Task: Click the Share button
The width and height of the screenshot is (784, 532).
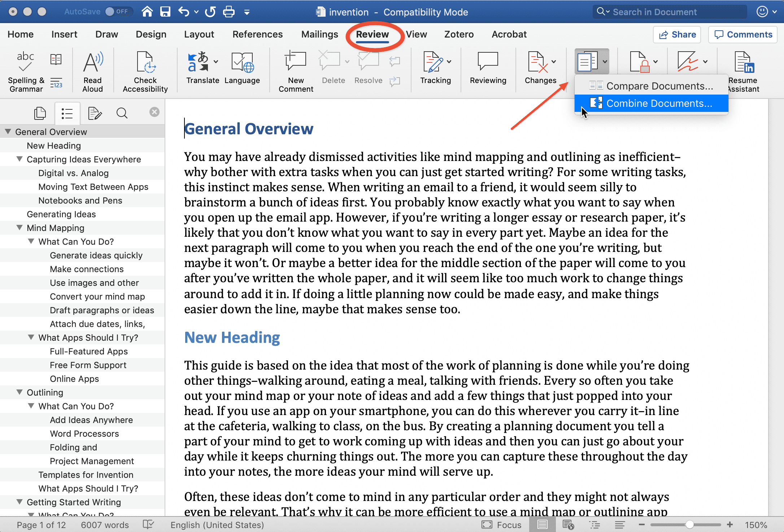Action: (677, 35)
